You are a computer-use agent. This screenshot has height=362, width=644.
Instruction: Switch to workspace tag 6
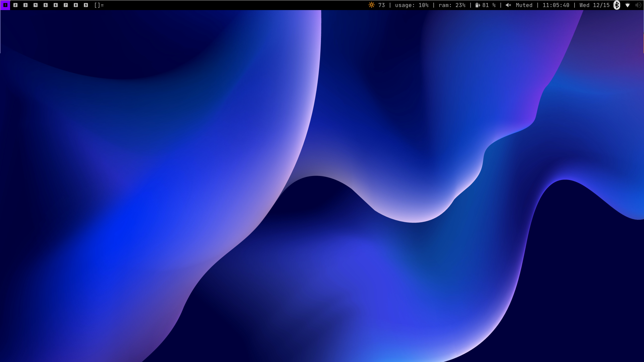point(56,5)
